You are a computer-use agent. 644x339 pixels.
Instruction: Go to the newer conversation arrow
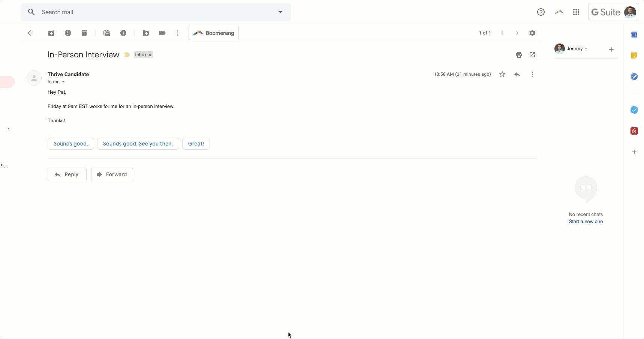(x=502, y=33)
